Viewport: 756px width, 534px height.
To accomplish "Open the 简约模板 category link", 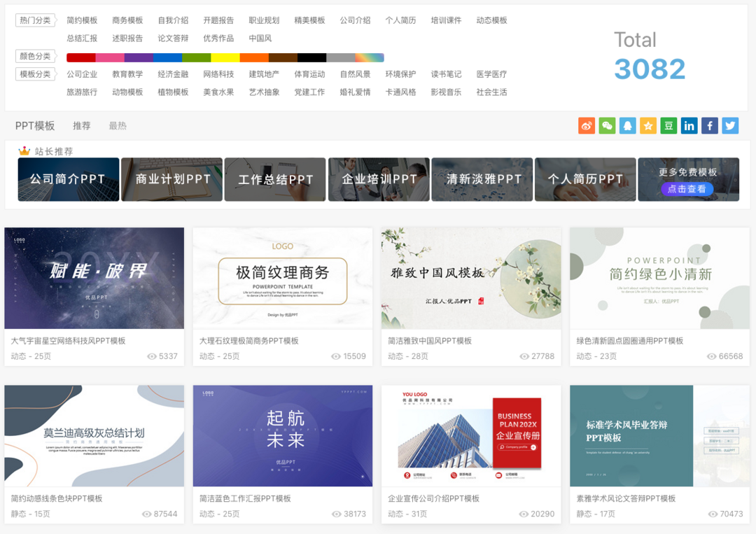I will pyautogui.click(x=82, y=20).
